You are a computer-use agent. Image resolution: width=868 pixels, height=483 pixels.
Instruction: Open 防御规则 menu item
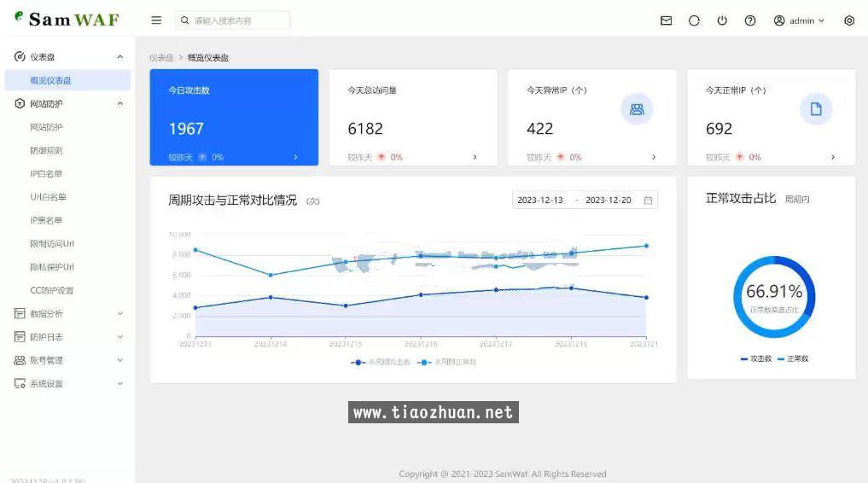pos(46,150)
